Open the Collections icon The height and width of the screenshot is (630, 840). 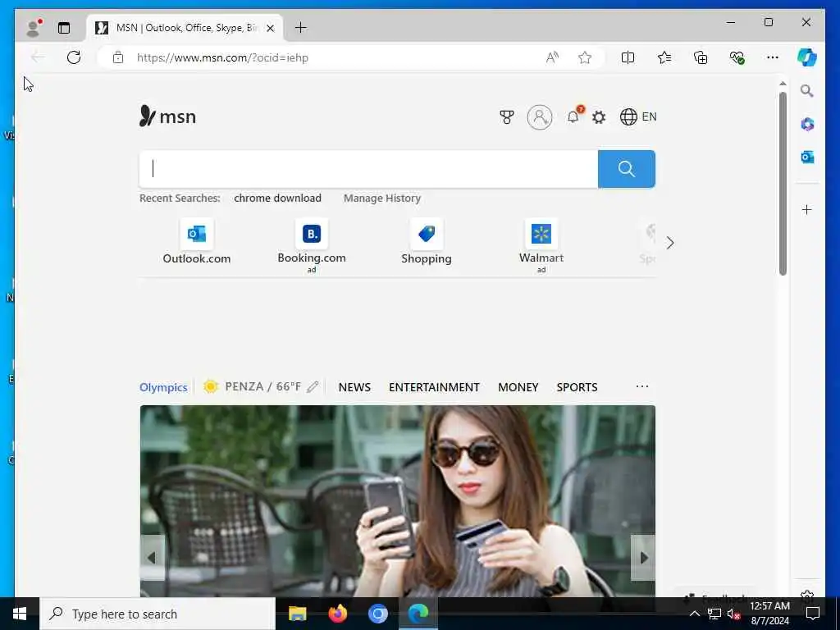coord(701,57)
